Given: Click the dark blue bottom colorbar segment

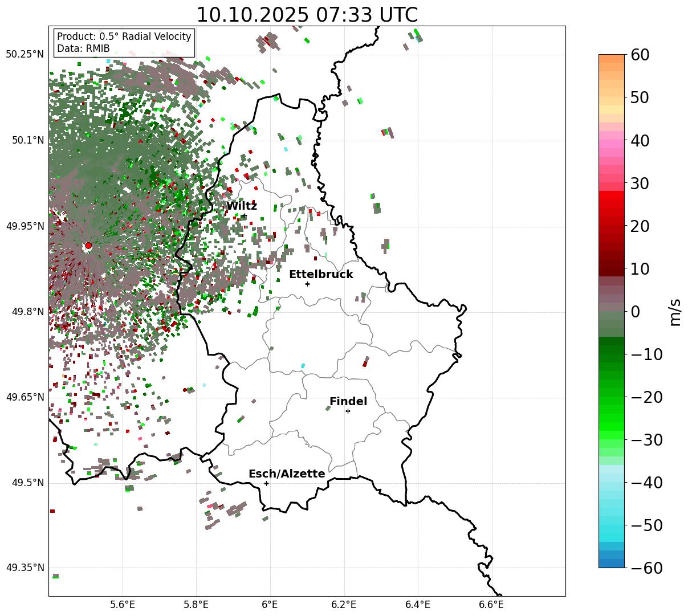Looking at the screenshot, I should (612, 563).
